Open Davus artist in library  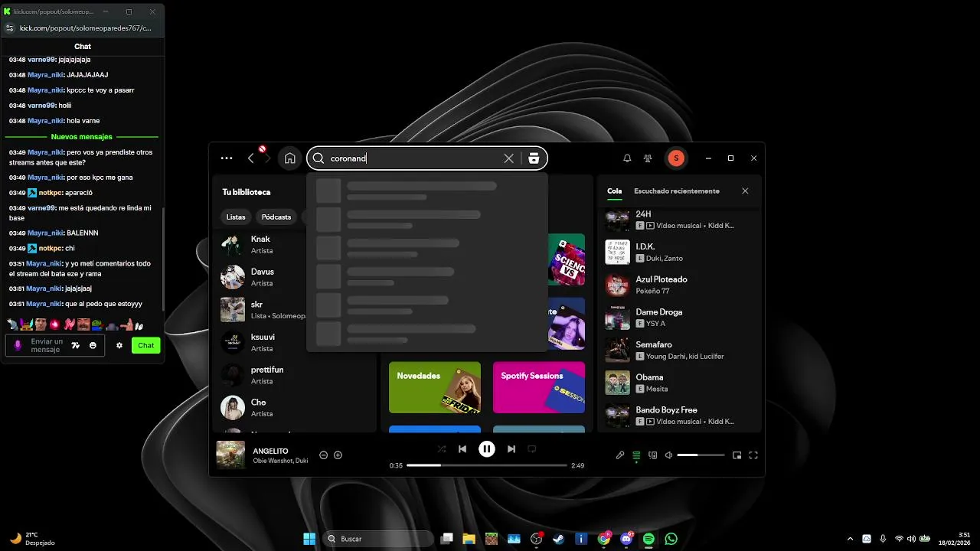[294, 277]
